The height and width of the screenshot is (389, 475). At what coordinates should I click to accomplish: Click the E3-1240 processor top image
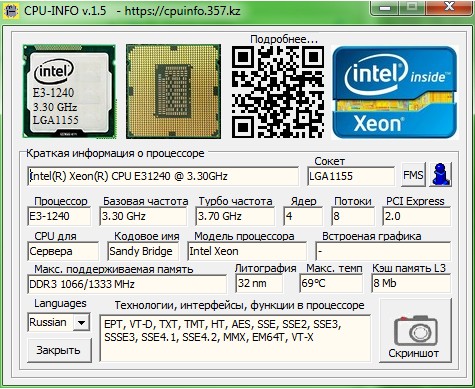69,91
